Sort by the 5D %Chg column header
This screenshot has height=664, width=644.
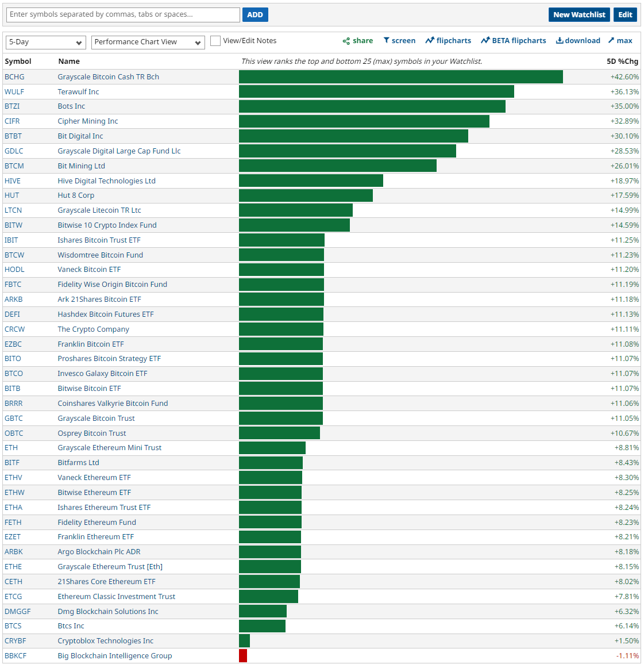[x=622, y=62]
